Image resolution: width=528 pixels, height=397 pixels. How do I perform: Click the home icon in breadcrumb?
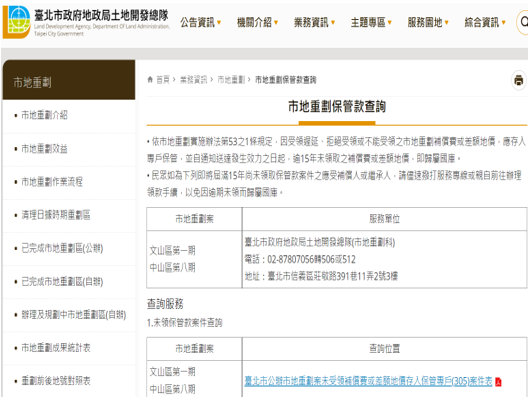coord(150,80)
